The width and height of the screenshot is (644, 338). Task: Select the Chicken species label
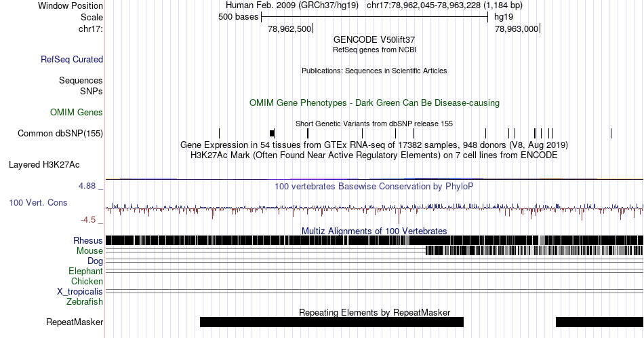(x=87, y=281)
